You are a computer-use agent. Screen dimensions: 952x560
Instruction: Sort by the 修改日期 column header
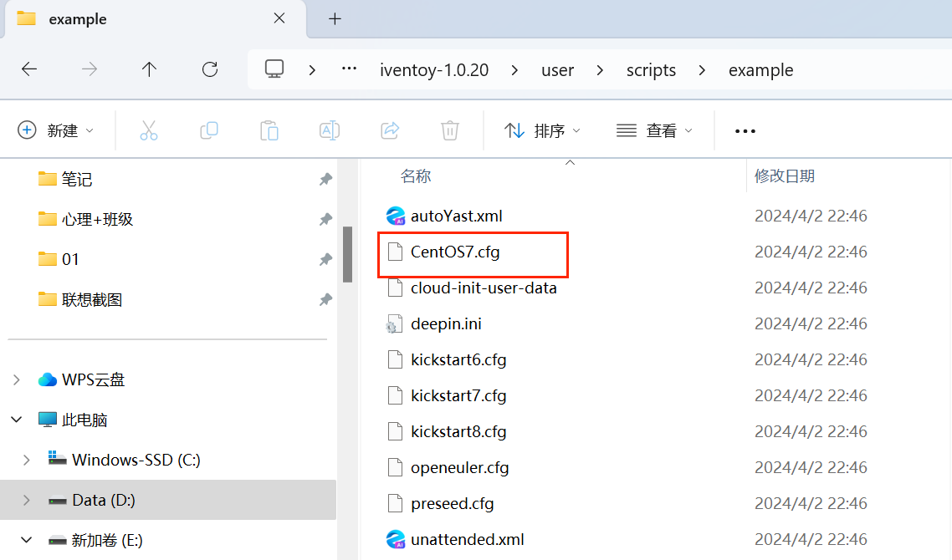click(785, 176)
